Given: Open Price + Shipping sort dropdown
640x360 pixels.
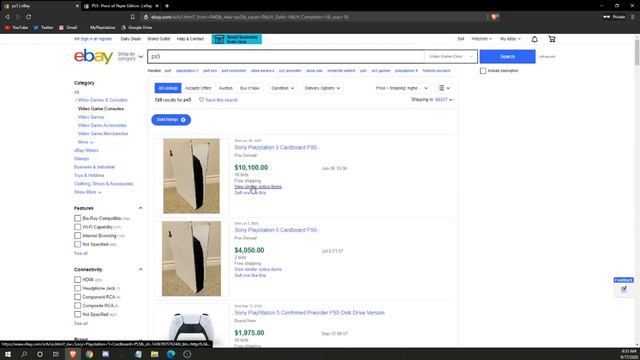Looking at the screenshot, I should click(402, 88).
